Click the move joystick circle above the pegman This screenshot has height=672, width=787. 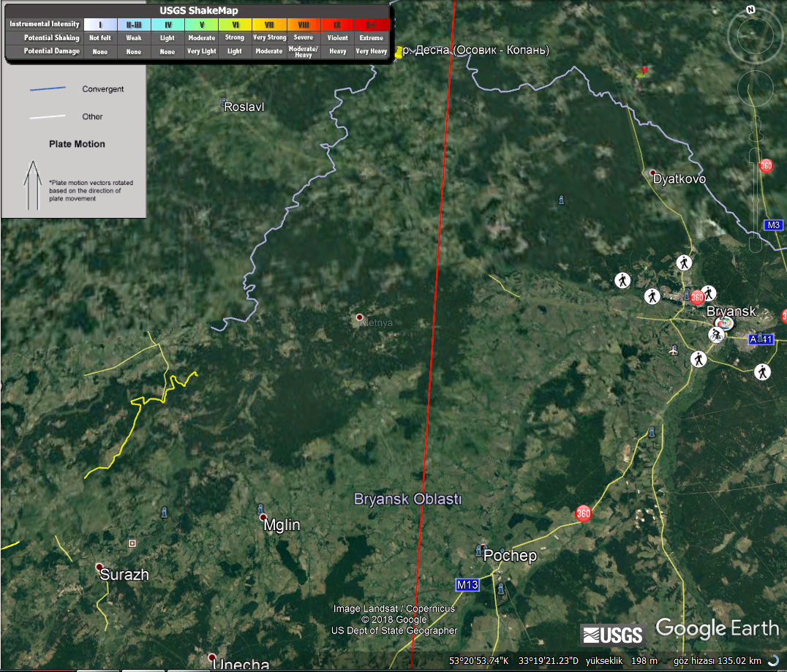756,88
